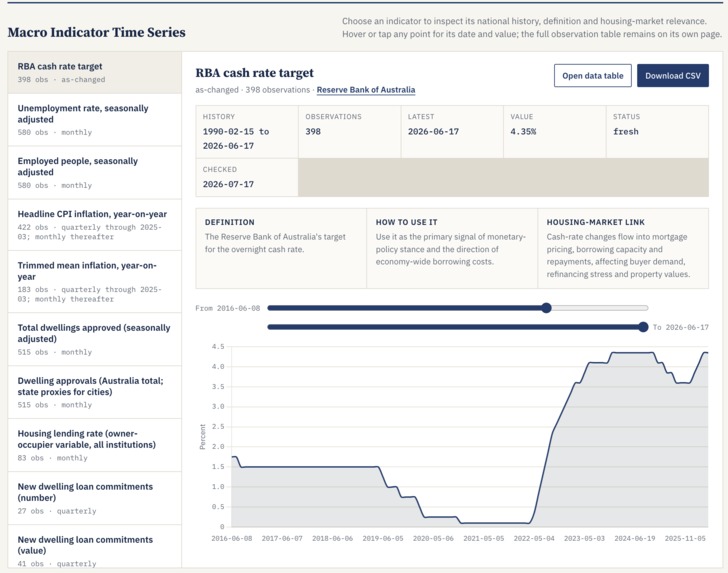Click the checked date 2026-07-17
This screenshot has height=573, width=728.
point(228,184)
